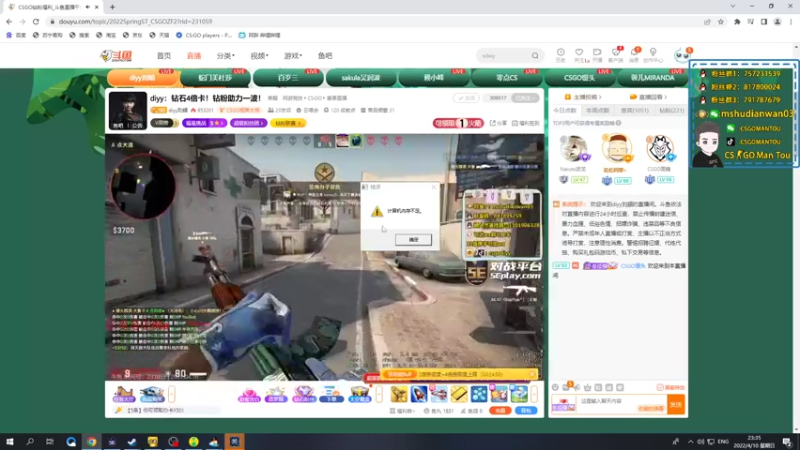Image resolution: width=800 pixels, height=450 pixels.
Task: Switch to the 百岁三 stream tab
Action: tap(288, 78)
